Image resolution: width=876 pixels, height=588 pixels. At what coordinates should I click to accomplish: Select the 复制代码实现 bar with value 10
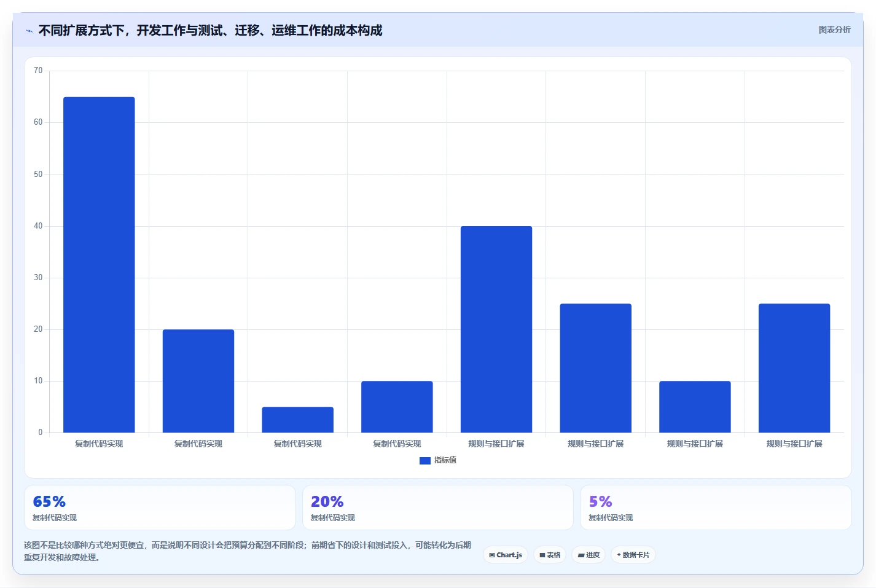click(397, 407)
